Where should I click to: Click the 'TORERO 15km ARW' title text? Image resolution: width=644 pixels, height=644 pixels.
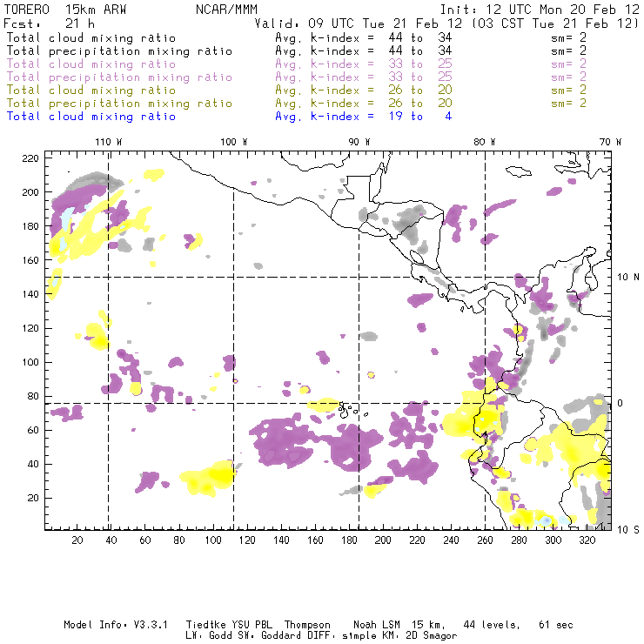[x=65, y=10]
